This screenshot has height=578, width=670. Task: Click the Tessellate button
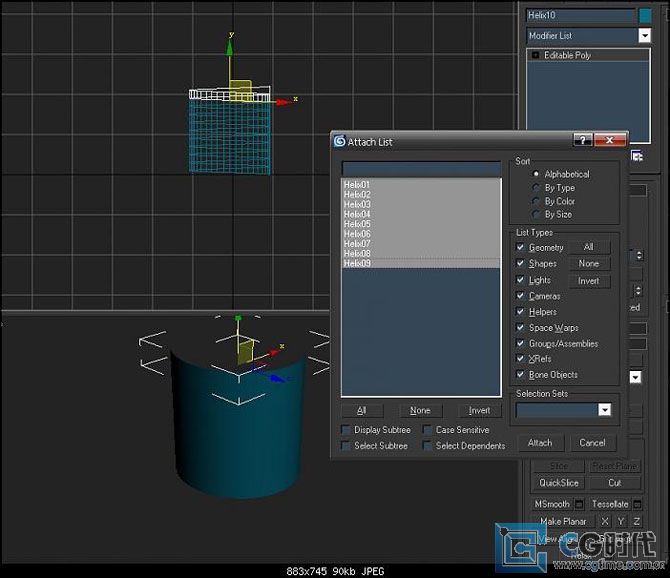coord(610,504)
